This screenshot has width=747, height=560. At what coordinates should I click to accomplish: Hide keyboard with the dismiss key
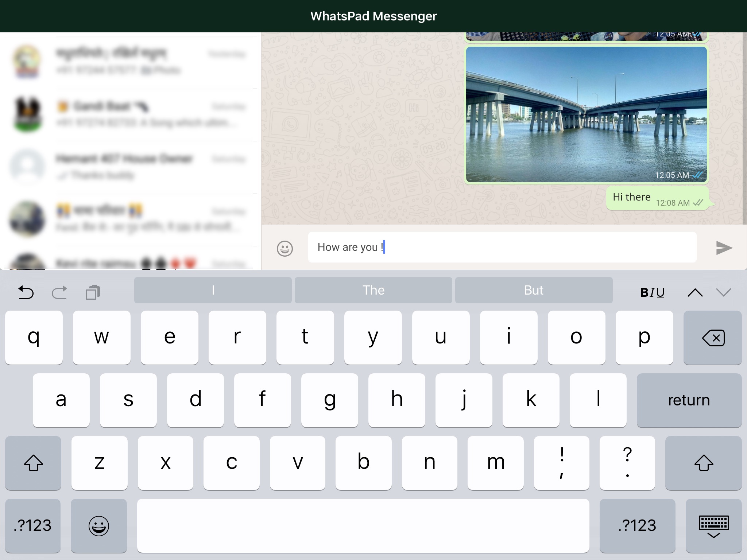click(713, 526)
